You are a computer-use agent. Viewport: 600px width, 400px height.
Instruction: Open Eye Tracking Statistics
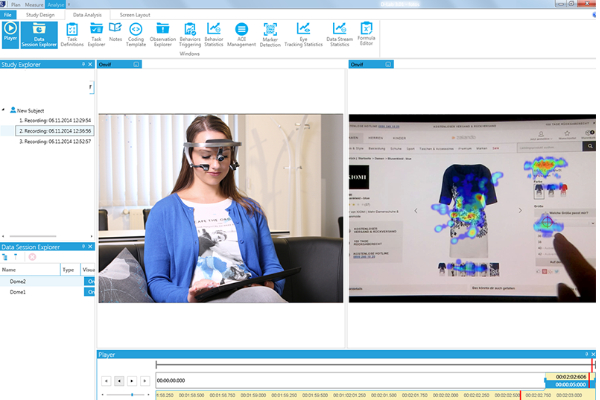tap(303, 35)
